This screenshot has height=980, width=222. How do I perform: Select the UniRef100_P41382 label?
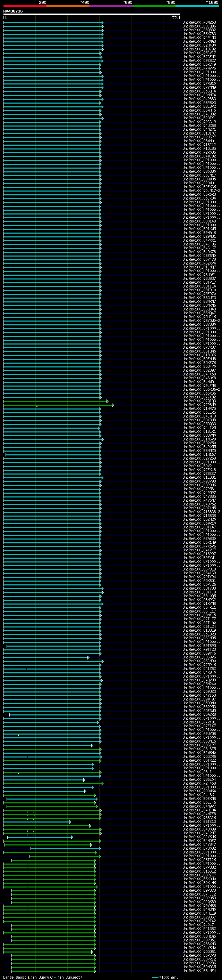tap(199, 929)
